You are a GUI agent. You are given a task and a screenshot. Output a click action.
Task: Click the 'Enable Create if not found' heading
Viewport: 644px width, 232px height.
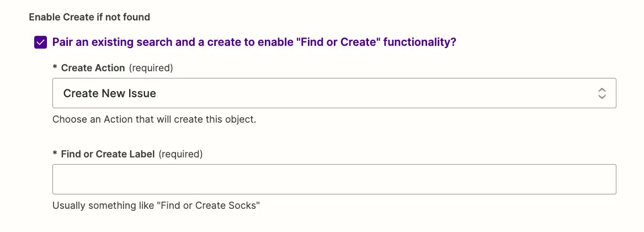89,17
